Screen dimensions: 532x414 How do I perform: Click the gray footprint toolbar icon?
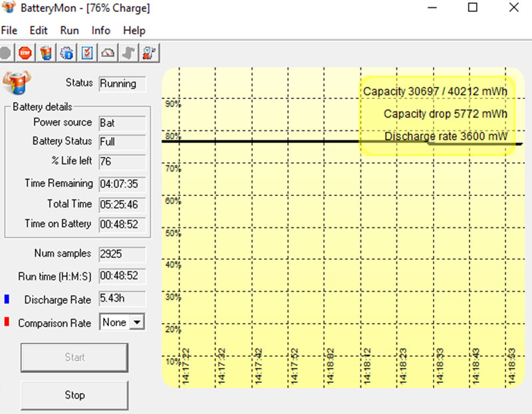click(128, 52)
